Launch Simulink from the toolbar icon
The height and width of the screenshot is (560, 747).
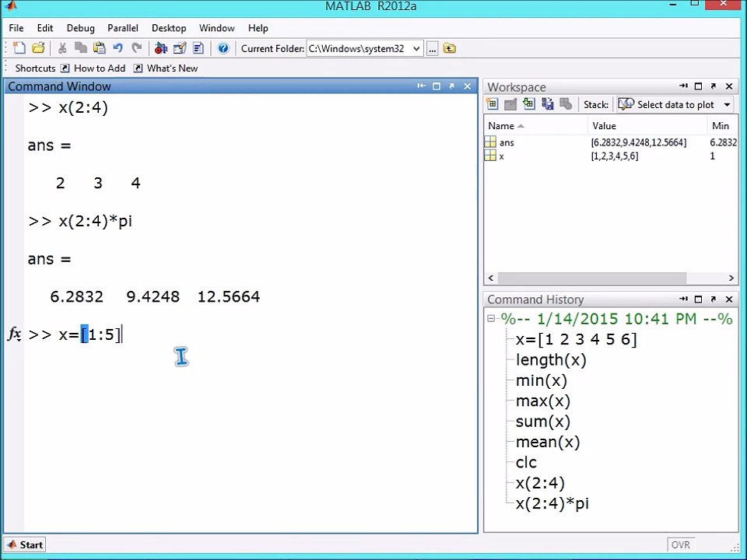click(x=161, y=48)
